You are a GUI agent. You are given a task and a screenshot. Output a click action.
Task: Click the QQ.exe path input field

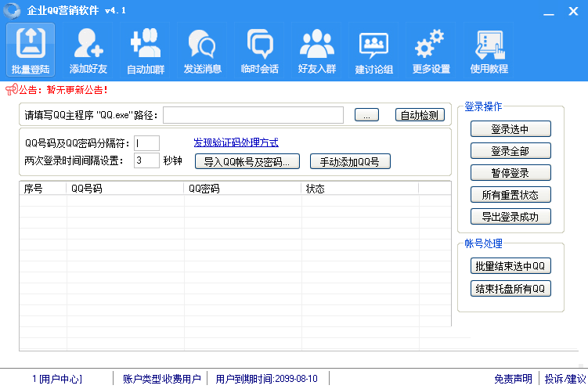pyautogui.click(x=253, y=115)
